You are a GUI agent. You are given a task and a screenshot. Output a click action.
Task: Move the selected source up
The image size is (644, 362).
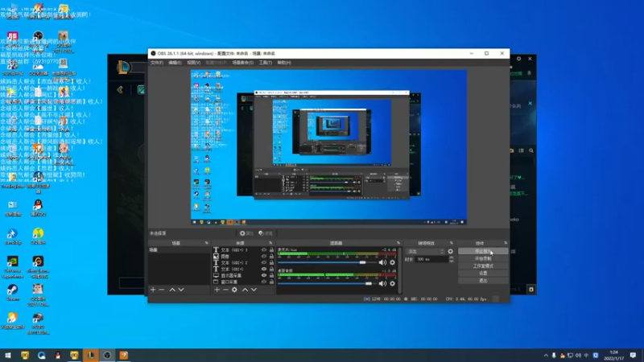(246, 290)
